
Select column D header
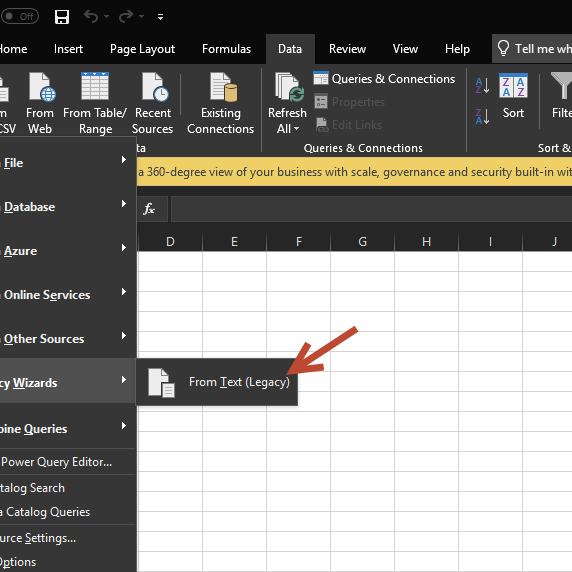[x=170, y=241]
